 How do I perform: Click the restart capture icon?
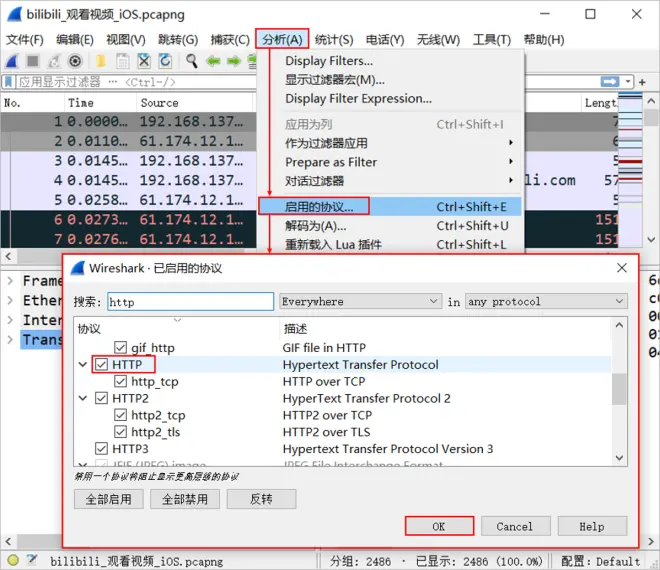(54, 61)
